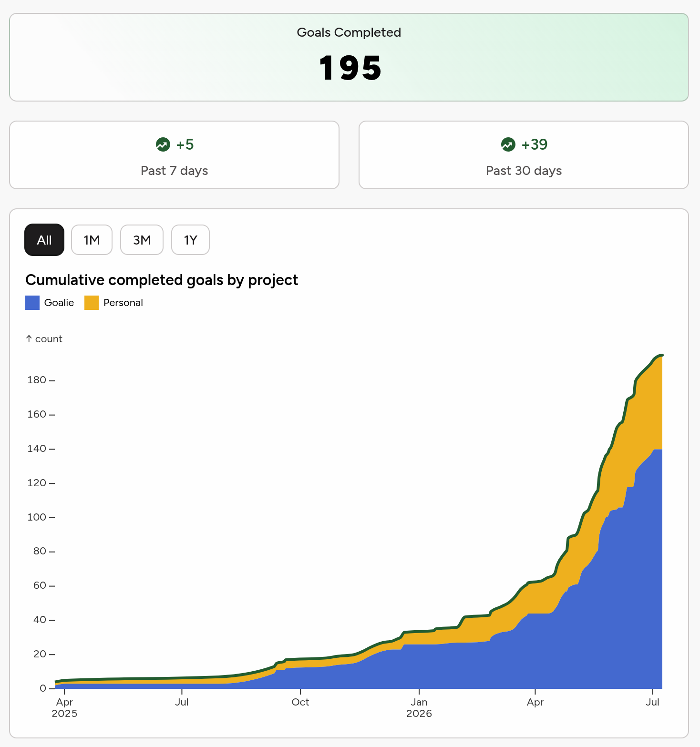The image size is (700, 747).
Task: Open the Past 7 days card
Action: tap(175, 155)
